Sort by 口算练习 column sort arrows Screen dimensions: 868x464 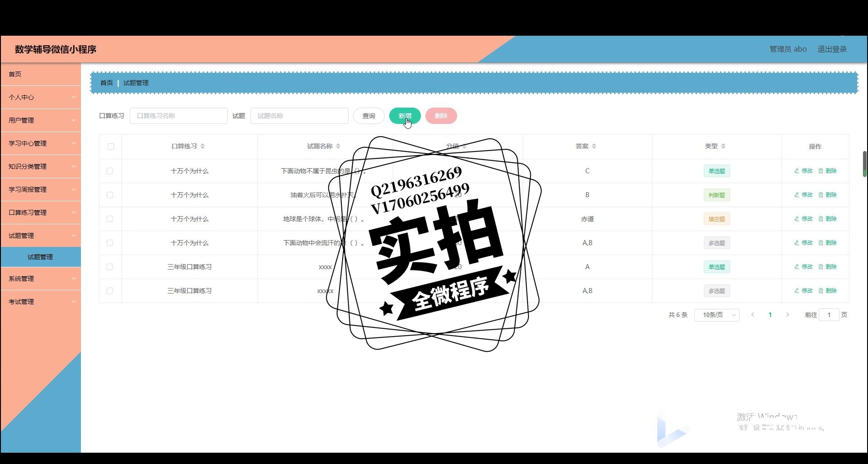pyautogui.click(x=203, y=146)
